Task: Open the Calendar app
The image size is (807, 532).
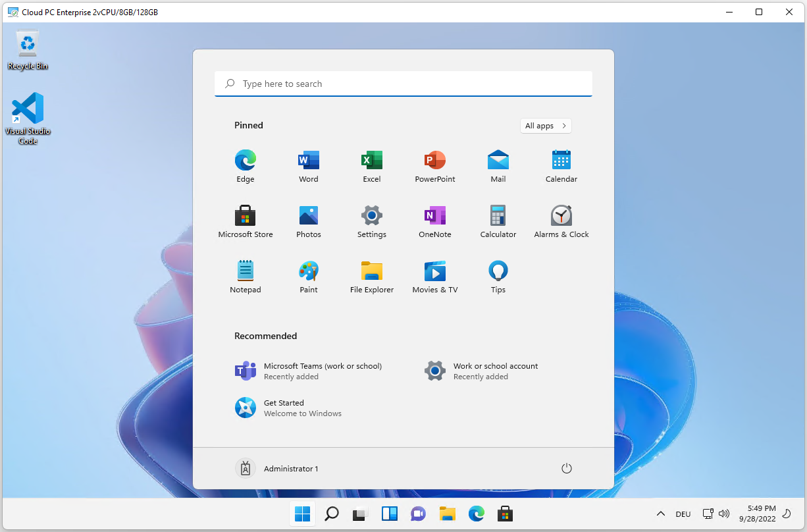Action: (x=561, y=166)
